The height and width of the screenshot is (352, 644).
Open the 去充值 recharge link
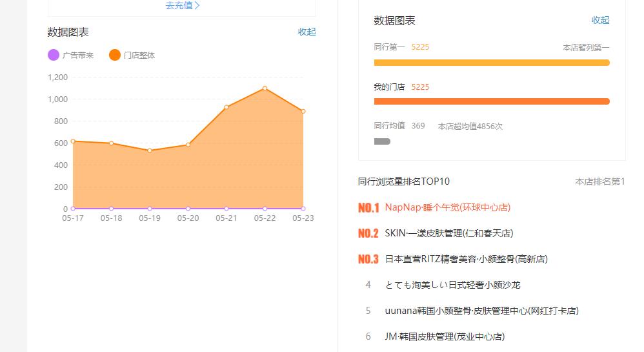pyautogui.click(x=183, y=5)
